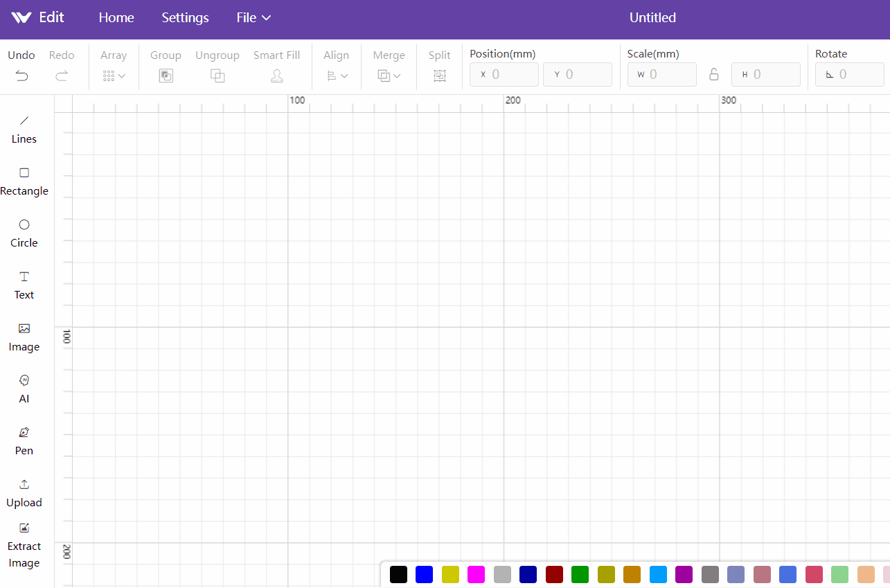Screen dimensions: 890x588
Task: Expand the Align dropdown
Action: [x=337, y=76]
